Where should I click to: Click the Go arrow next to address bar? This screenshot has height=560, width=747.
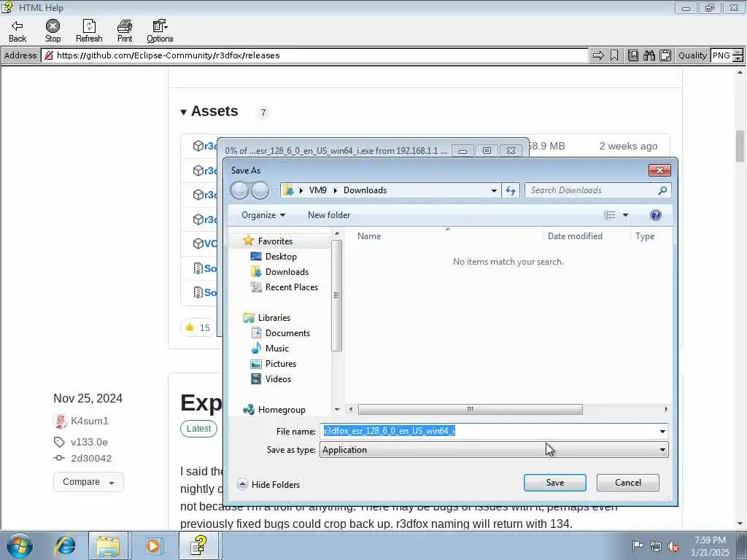598,55
